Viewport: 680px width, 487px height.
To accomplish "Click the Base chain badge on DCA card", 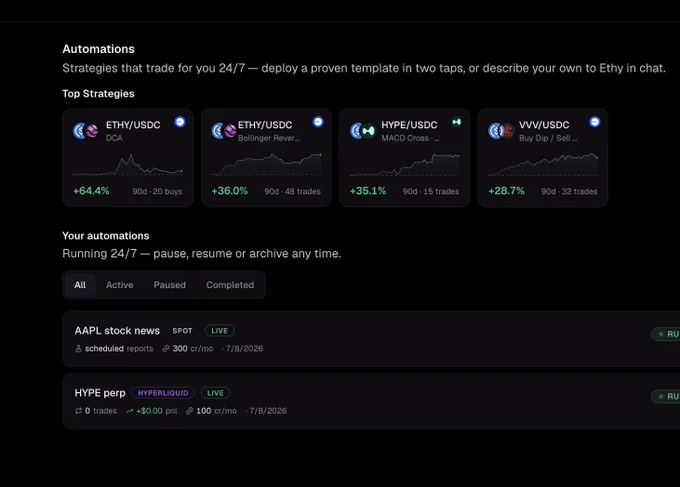I will point(180,122).
